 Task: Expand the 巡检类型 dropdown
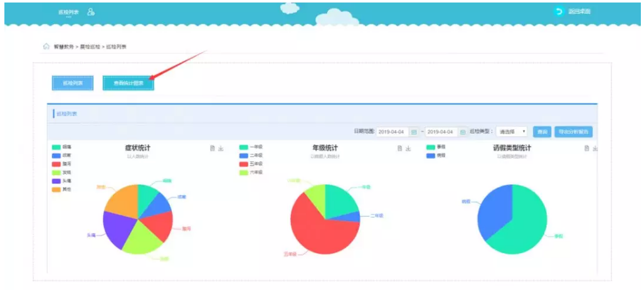(x=512, y=132)
